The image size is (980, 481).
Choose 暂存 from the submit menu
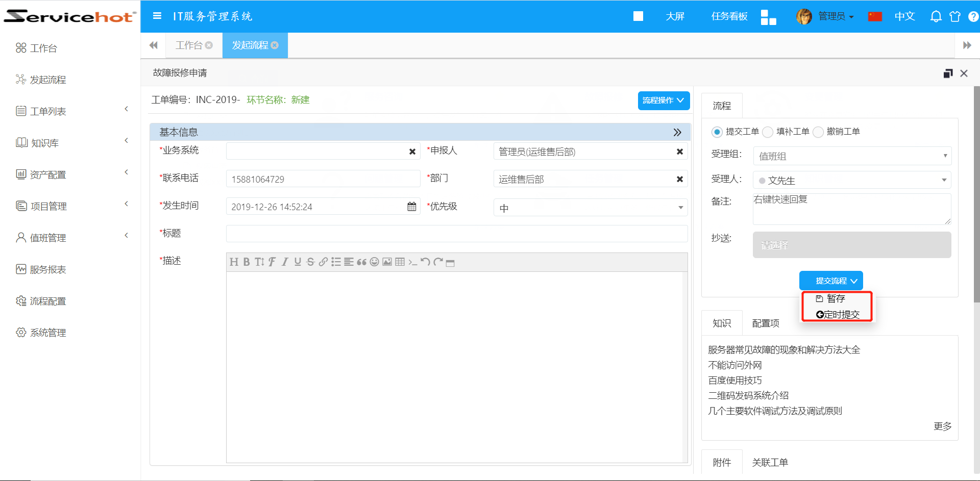point(835,298)
